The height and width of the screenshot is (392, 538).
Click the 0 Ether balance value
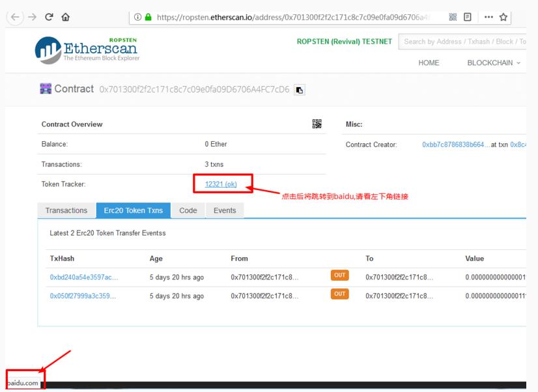point(216,144)
